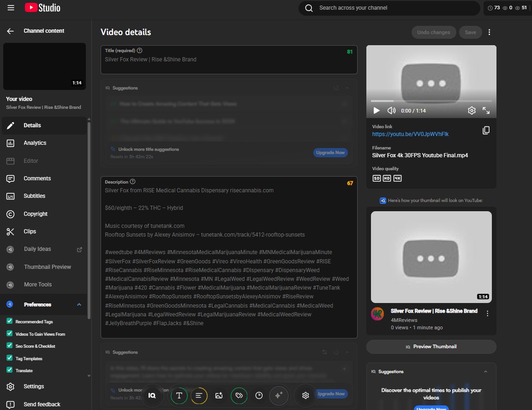Open the Details menu item
Screen dimensions: 532x410
pos(44,125)
